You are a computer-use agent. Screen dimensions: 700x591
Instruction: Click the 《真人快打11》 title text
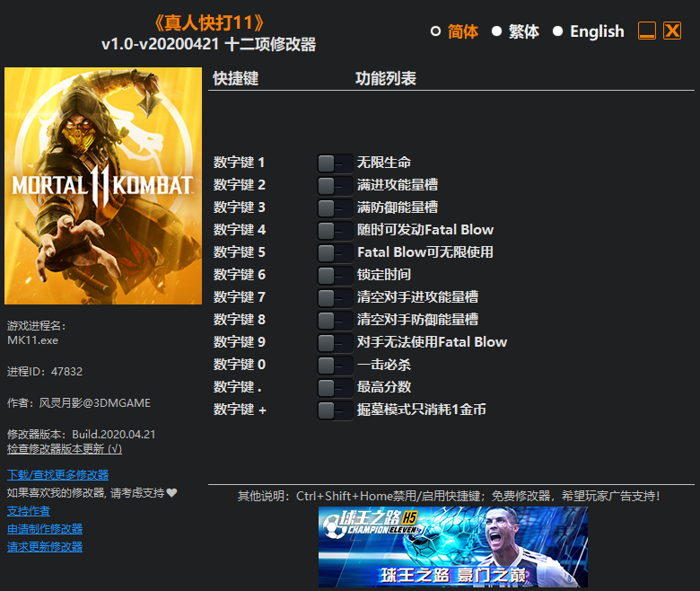[209, 22]
